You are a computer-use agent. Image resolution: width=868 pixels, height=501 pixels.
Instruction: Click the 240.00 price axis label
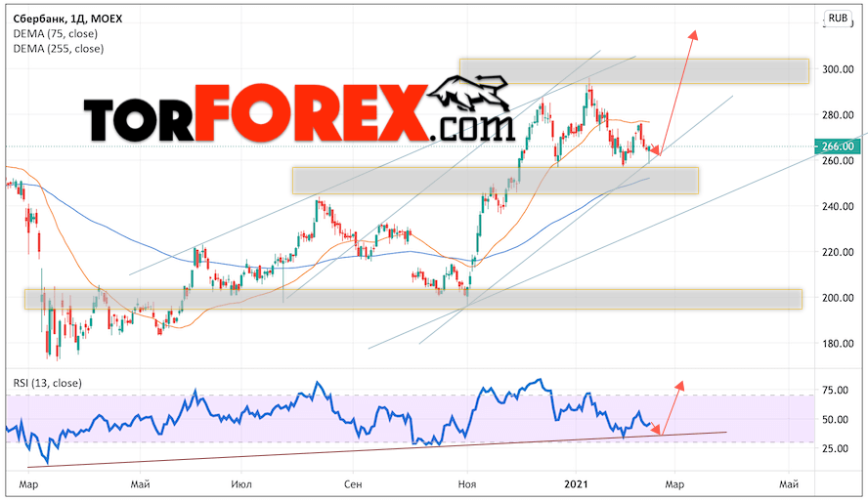point(838,206)
